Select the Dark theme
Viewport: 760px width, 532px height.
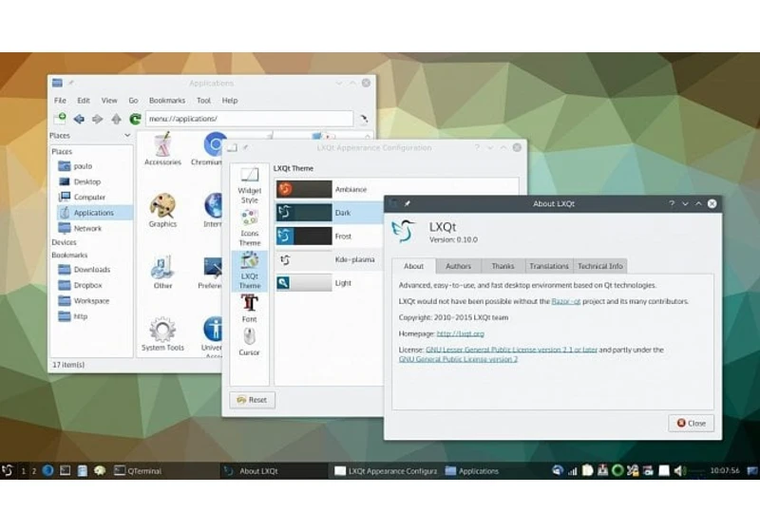coord(330,213)
